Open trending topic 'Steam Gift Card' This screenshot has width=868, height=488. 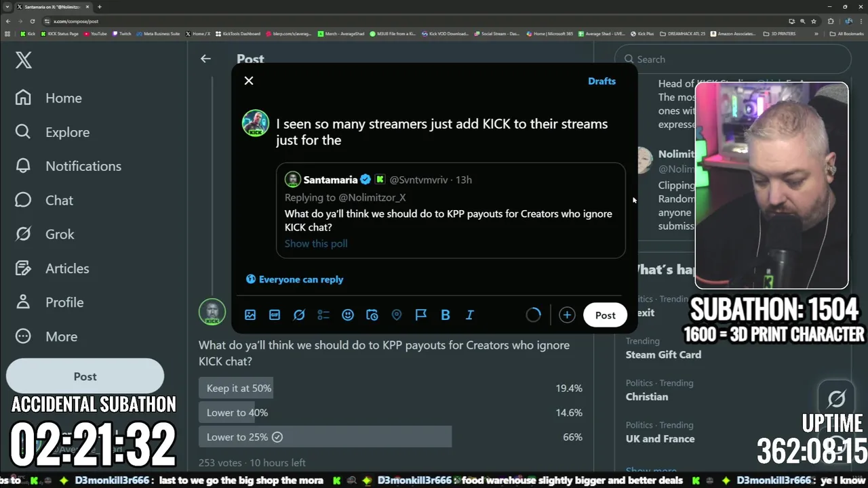point(663,354)
